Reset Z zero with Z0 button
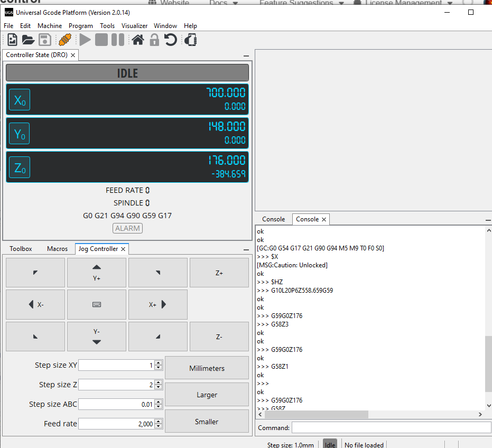 [20, 167]
